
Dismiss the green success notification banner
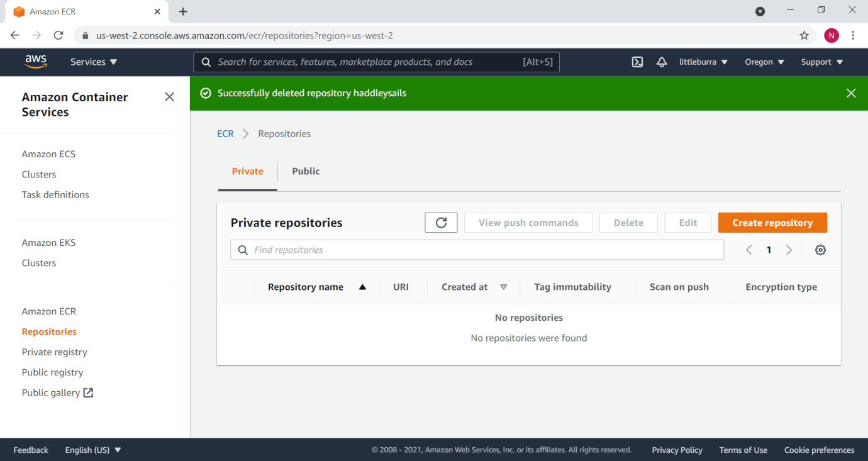click(x=851, y=93)
